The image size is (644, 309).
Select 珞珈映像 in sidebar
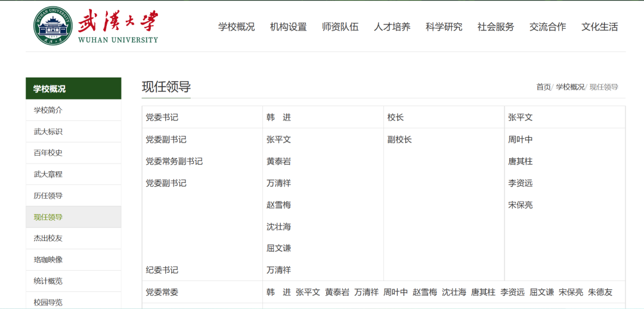point(73,259)
